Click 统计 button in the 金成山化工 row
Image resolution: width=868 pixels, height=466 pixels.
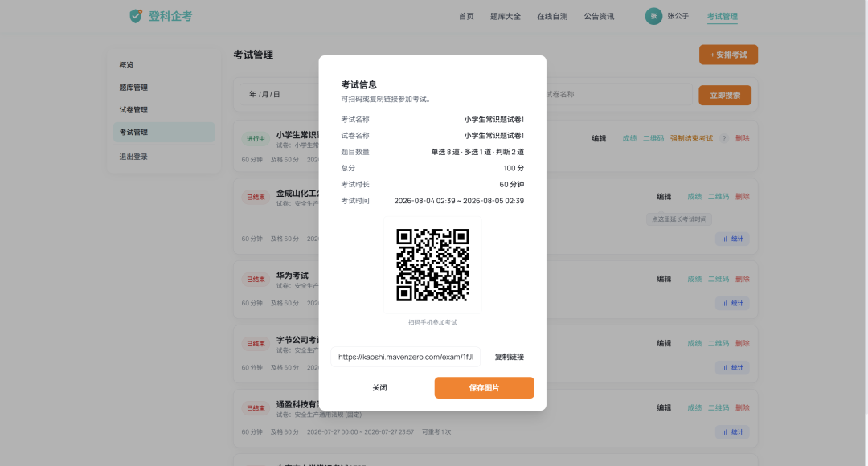(732, 239)
